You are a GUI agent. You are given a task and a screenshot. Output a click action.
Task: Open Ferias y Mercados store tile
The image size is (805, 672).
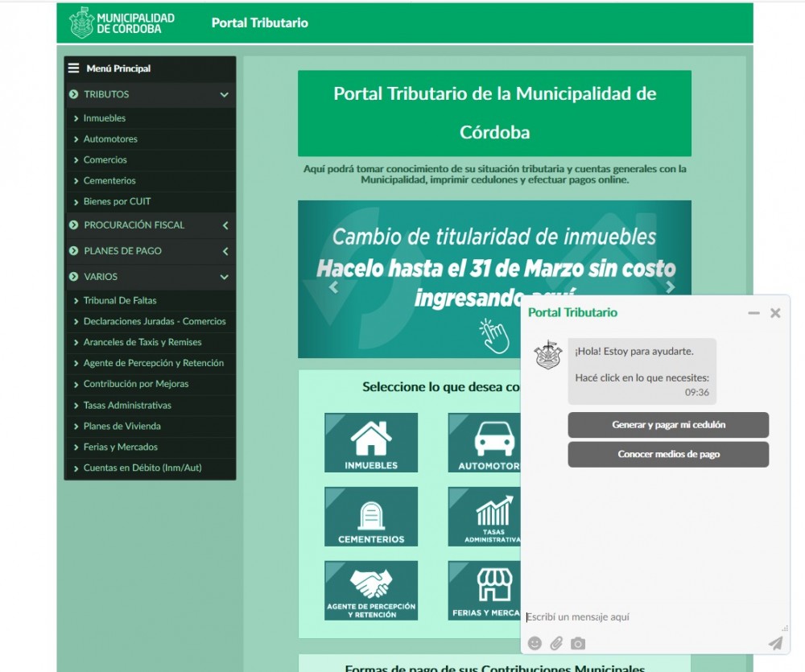pyautogui.click(x=485, y=590)
